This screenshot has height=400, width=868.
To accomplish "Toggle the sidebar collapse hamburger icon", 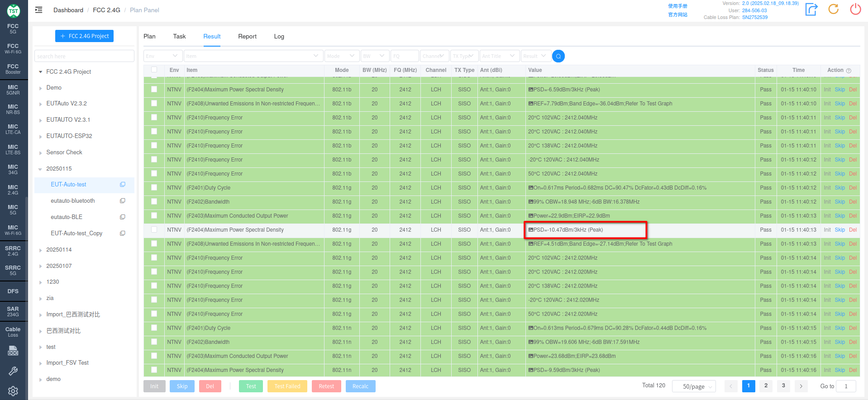I will [39, 10].
